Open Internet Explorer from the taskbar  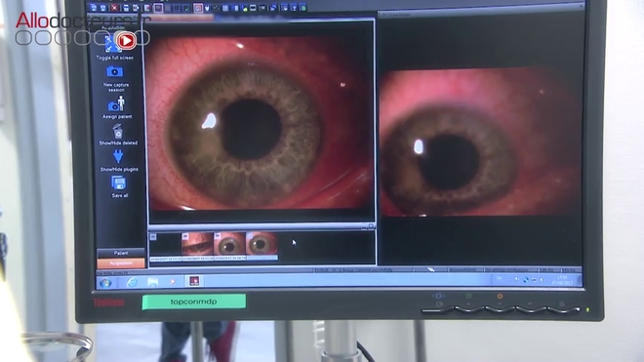tap(132, 282)
